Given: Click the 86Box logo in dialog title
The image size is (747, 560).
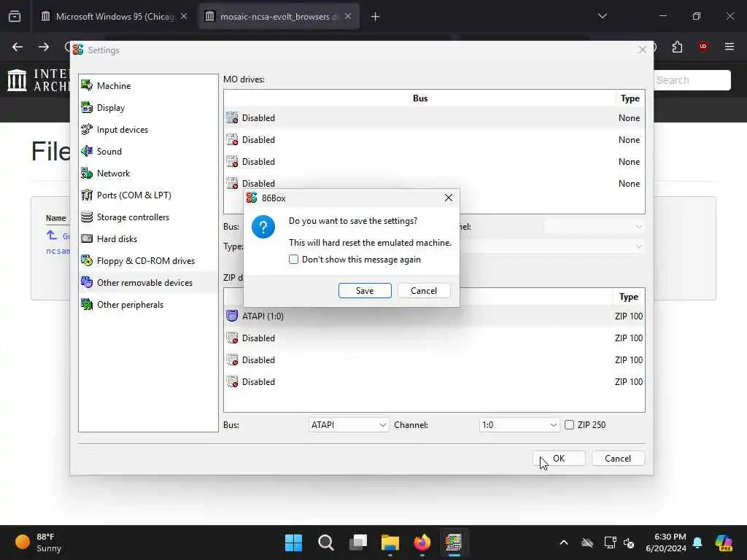Looking at the screenshot, I should tap(252, 198).
